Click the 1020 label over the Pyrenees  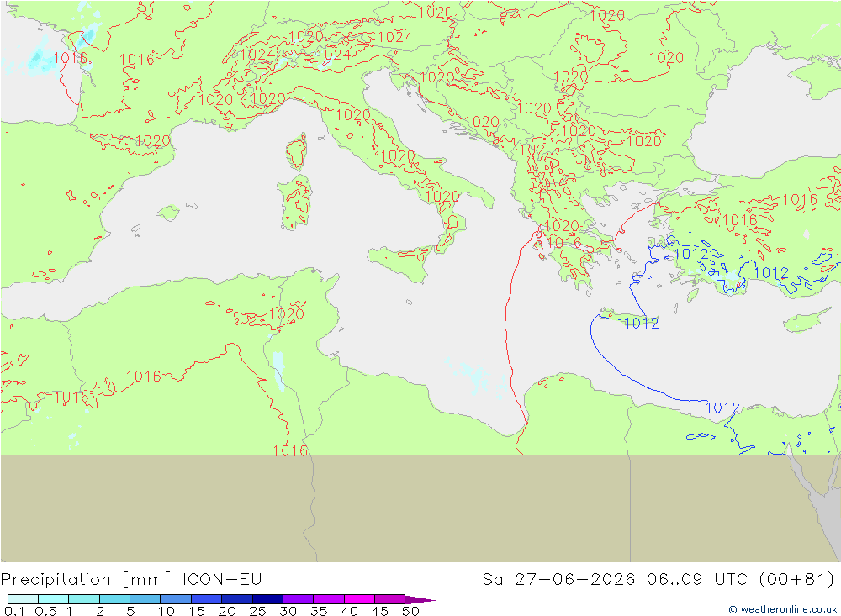pyautogui.click(x=153, y=141)
